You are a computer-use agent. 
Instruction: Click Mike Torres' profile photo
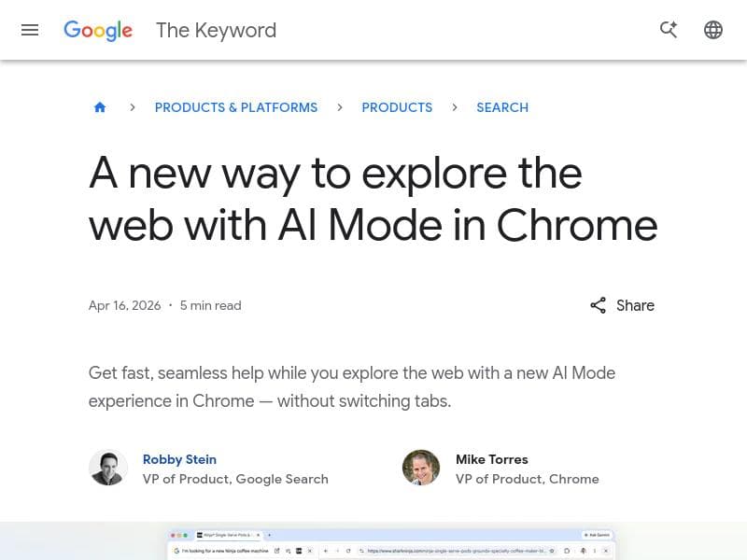click(x=421, y=467)
